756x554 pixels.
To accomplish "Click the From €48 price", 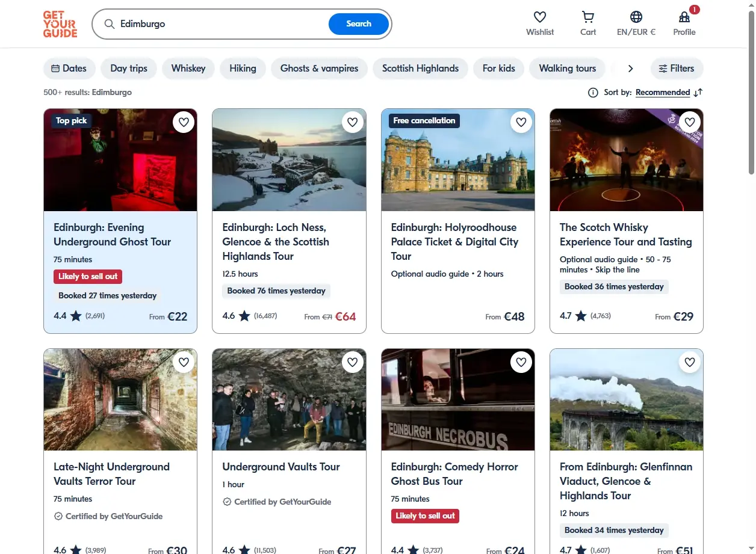I will click(x=505, y=316).
